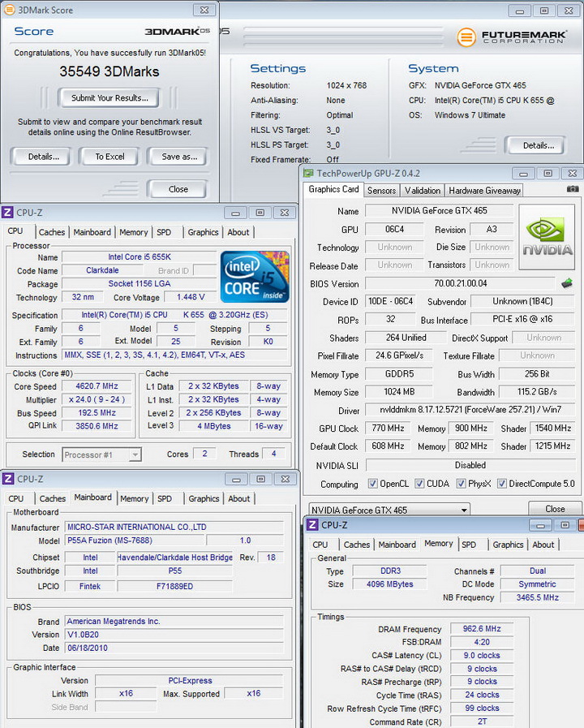Toggle the PhysX checkbox in GPU-Z
This screenshot has width=584, height=728.
click(461, 484)
